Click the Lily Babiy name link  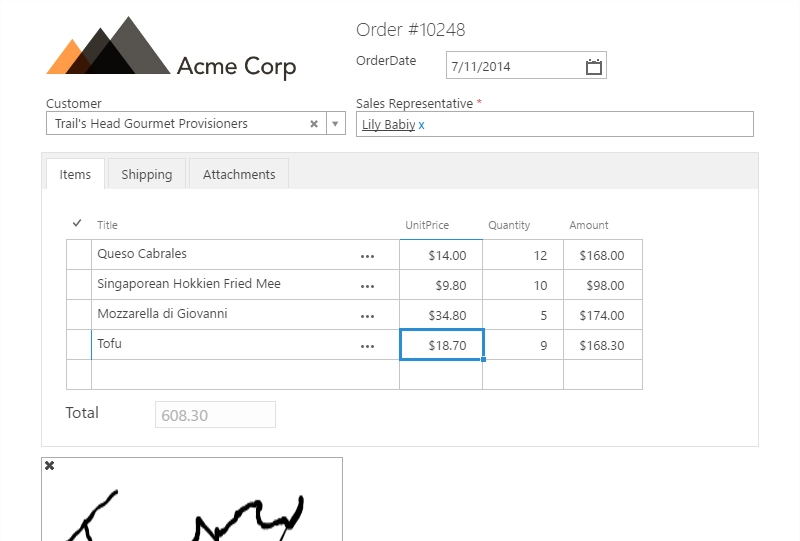pyautogui.click(x=388, y=125)
